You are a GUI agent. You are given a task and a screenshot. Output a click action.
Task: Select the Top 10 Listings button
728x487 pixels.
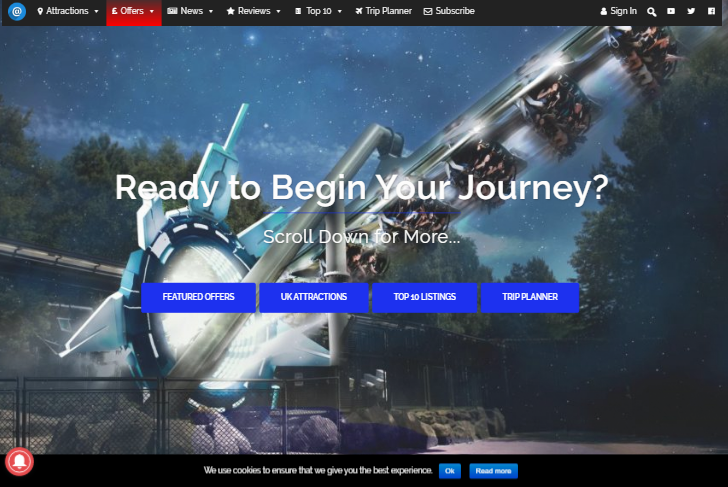click(424, 297)
